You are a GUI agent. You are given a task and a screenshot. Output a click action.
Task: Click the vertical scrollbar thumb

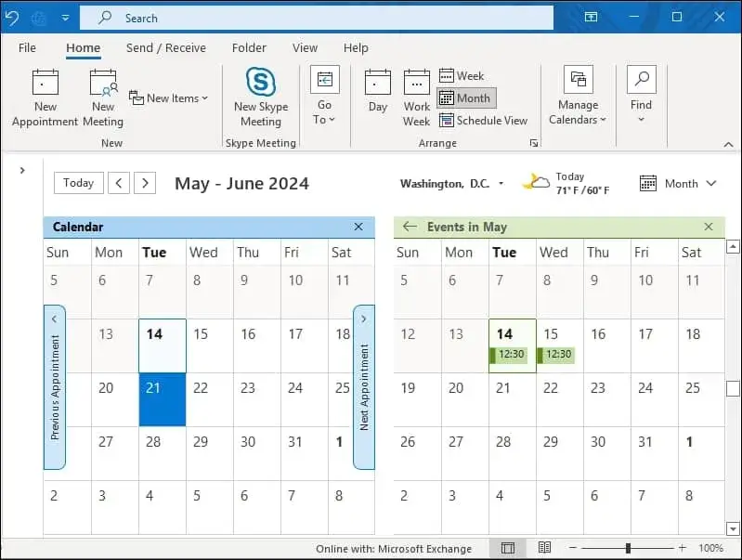pyautogui.click(x=733, y=388)
